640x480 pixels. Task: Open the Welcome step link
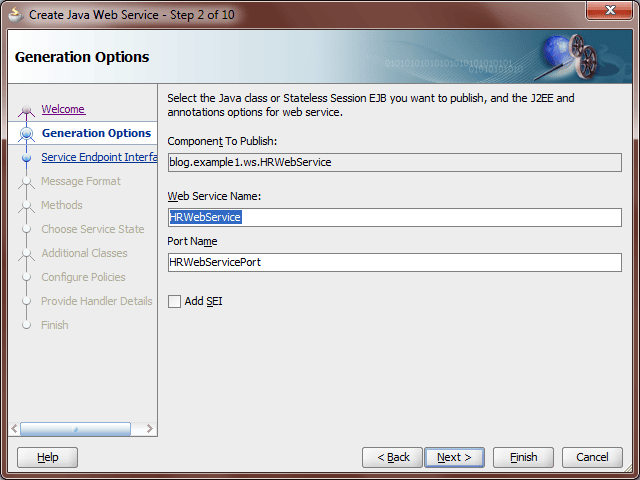(x=63, y=109)
